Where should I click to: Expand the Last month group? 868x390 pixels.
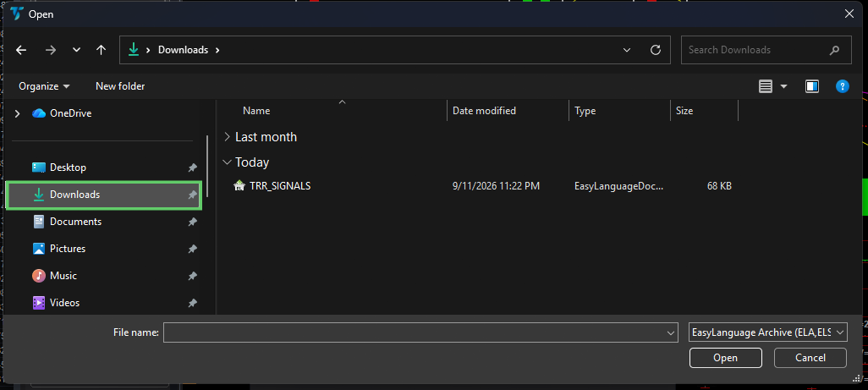coord(227,137)
